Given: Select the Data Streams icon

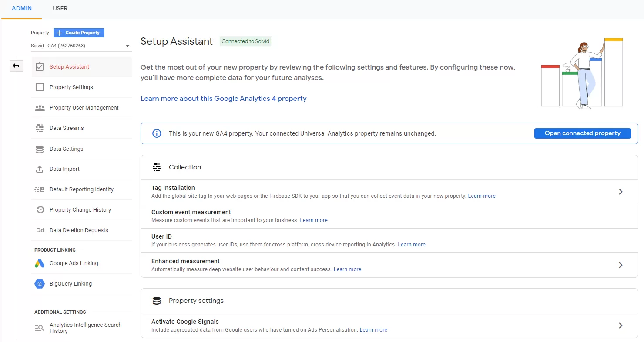Looking at the screenshot, I should coord(40,128).
